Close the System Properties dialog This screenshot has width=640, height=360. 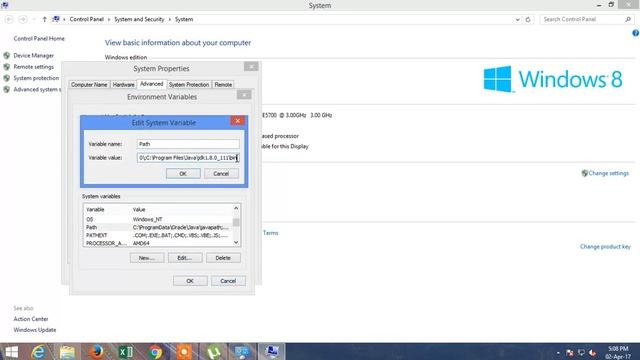251,67
